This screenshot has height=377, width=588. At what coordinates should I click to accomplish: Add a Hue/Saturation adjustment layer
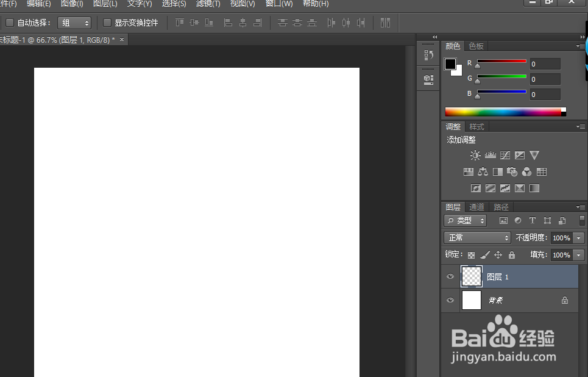pos(468,171)
